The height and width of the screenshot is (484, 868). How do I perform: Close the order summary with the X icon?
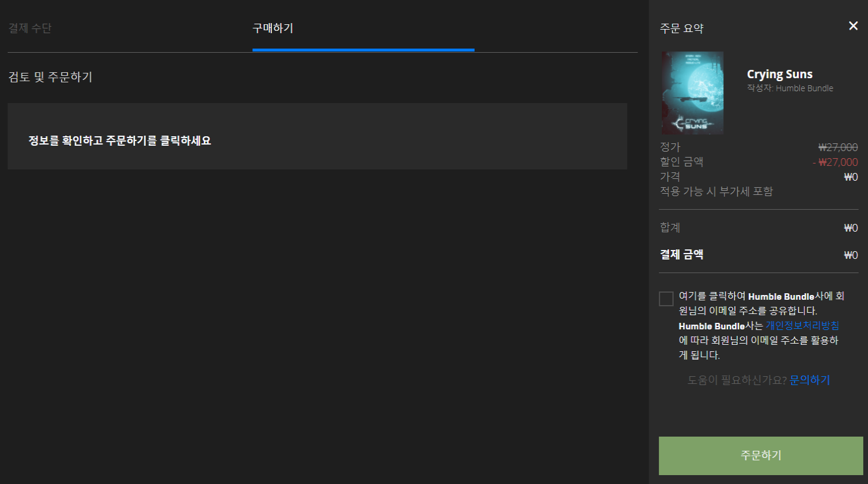[853, 25]
